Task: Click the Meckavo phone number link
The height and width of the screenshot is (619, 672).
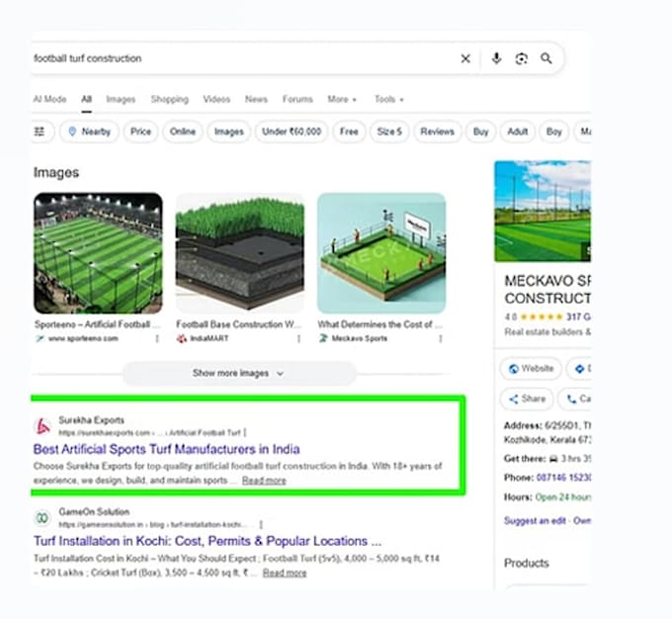Action: coord(563,478)
